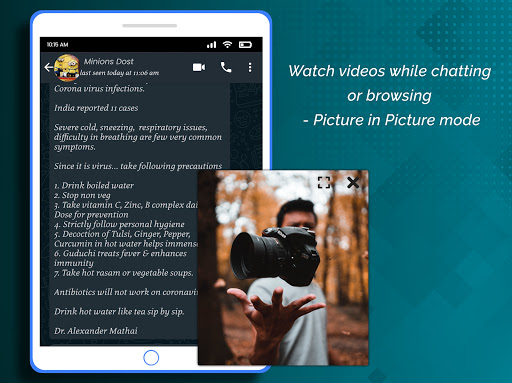Viewport: 512px width, 383px height.
Task: Start a video call with Minions Dost
Action: (x=199, y=67)
